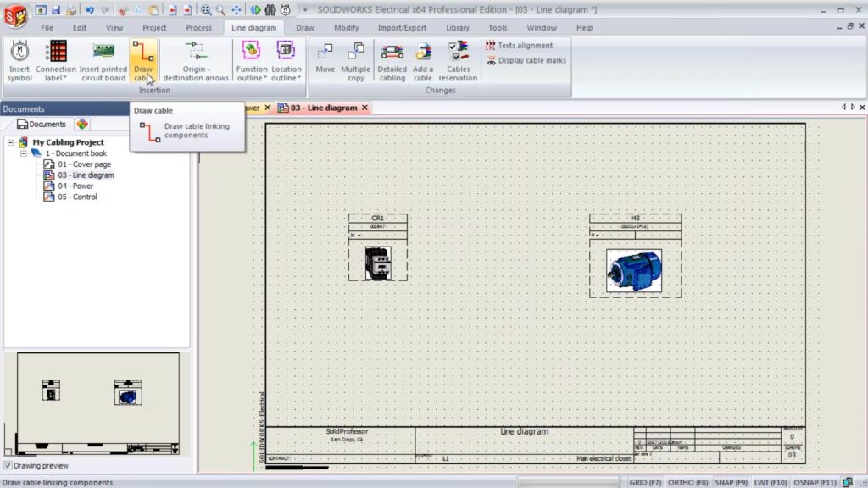Collapse the My Cabling Project node
The width and height of the screenshot is (868, 488).
pos(10,142)
